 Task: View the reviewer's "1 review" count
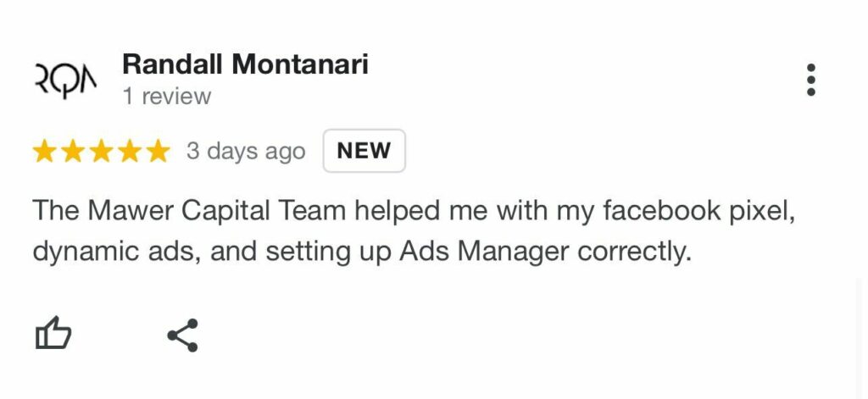tap(167, 96)
